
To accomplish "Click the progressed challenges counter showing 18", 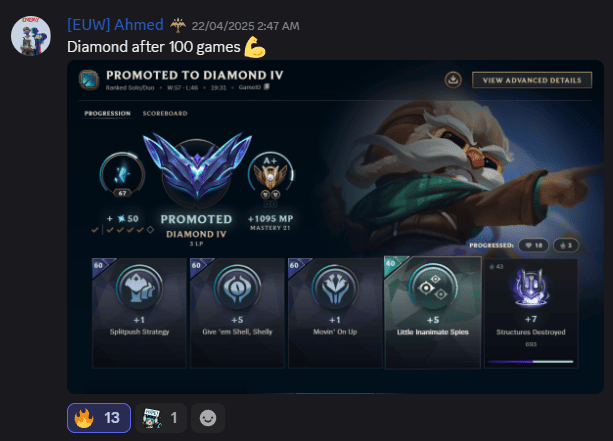I will pyautogui.click(x=534, y=245).
